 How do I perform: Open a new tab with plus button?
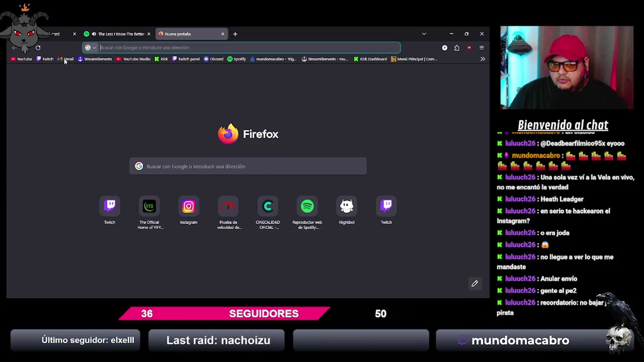[x=235, y=34]
